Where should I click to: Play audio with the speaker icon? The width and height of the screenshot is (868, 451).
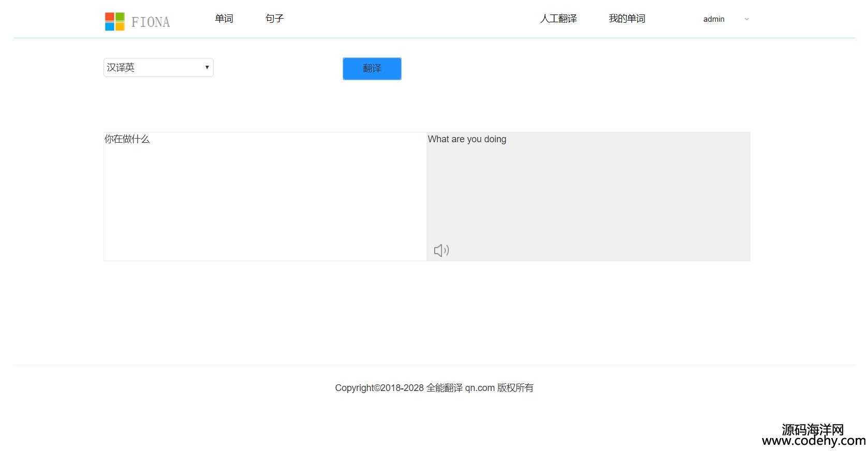tap(441, 250)
